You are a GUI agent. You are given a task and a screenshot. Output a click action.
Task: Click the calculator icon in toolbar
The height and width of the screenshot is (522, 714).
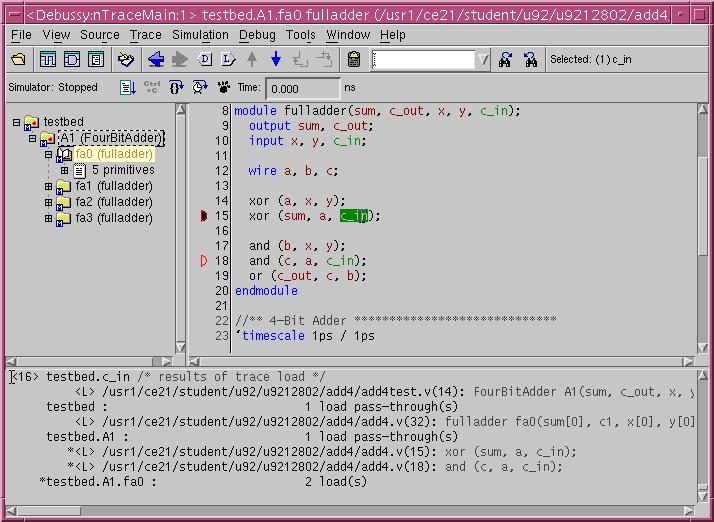(354, 60)
